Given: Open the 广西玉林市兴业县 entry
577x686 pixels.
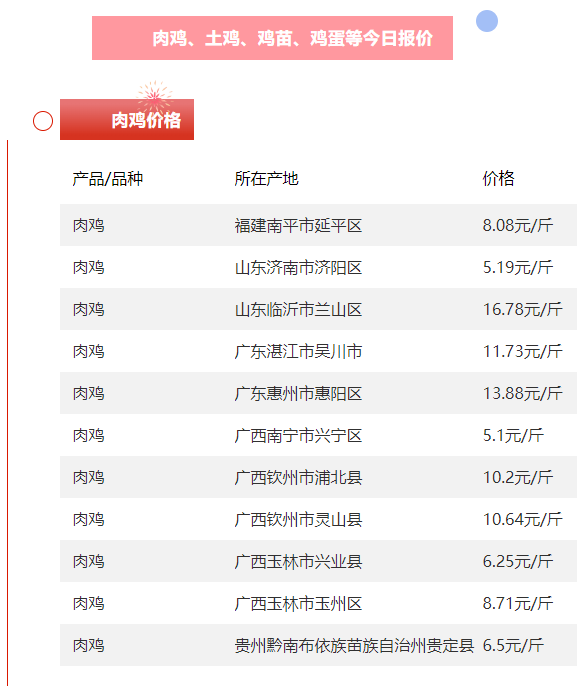Looking at the screenshot, I should [x=318, y=561].
